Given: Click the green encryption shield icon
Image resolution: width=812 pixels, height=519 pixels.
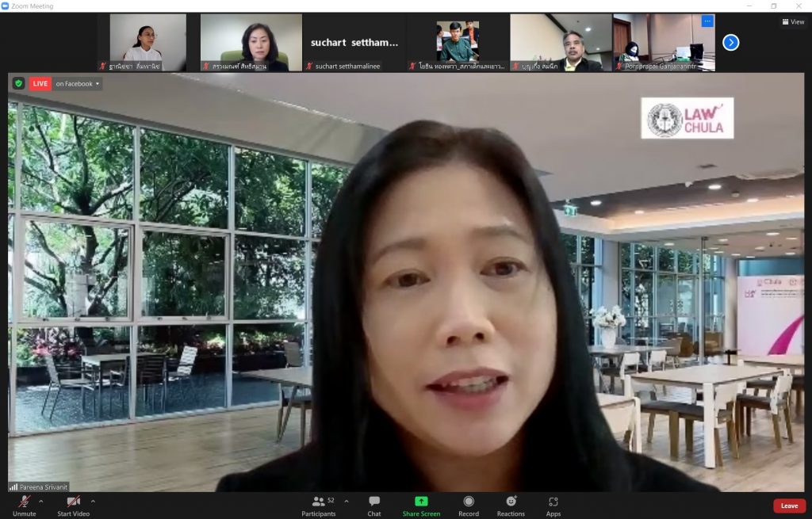Looking at the screenshot, I should coord(18,83).
